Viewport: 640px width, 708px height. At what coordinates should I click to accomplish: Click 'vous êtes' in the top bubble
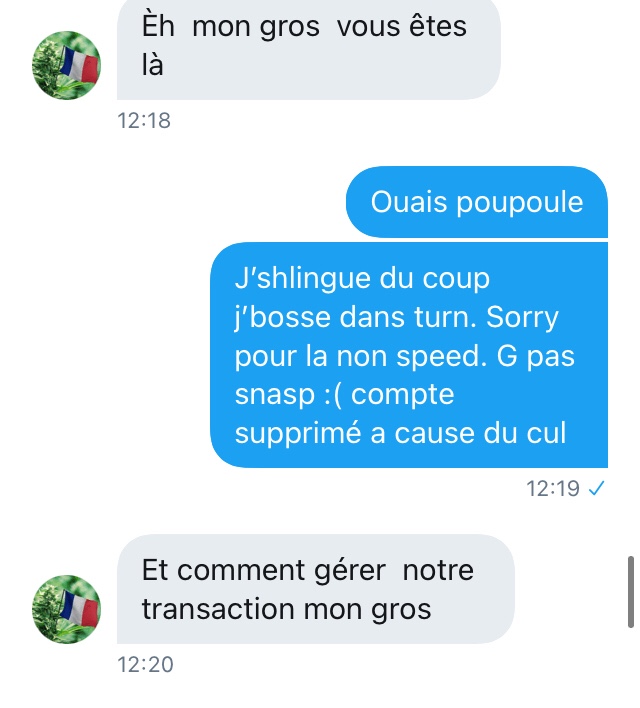point(402,26)
